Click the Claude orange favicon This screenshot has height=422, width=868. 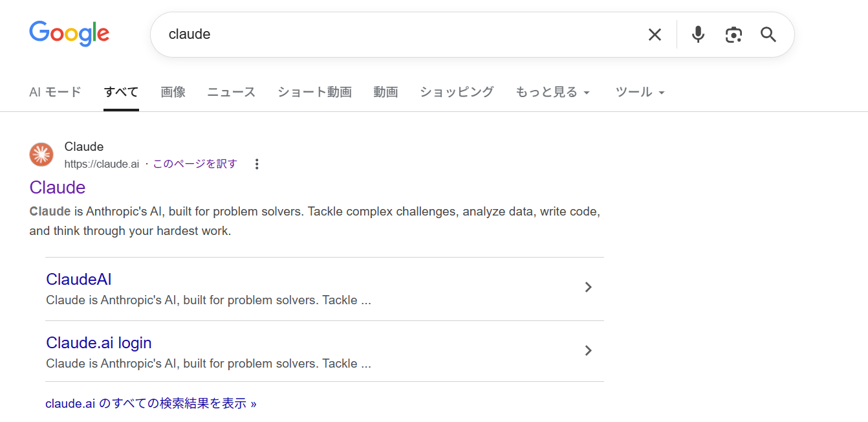[41, 155]
